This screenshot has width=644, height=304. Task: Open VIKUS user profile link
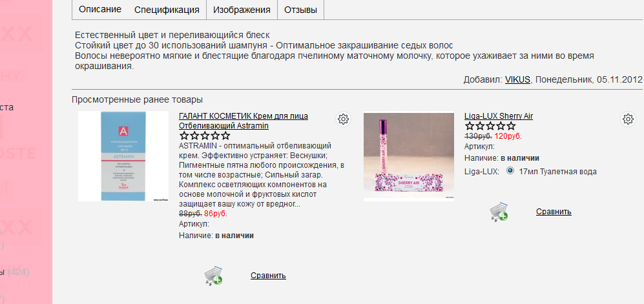pyautogui.click(x=517, y=79)
